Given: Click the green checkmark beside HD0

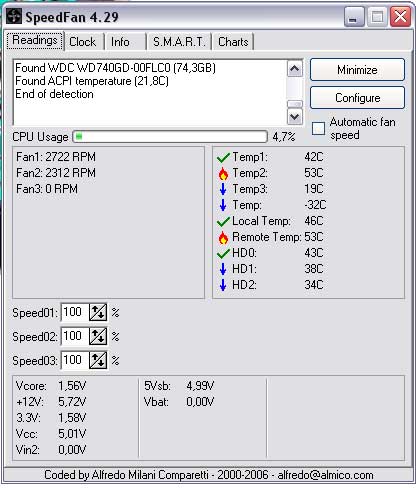Looking at the screenshot, I should point(223,253).
